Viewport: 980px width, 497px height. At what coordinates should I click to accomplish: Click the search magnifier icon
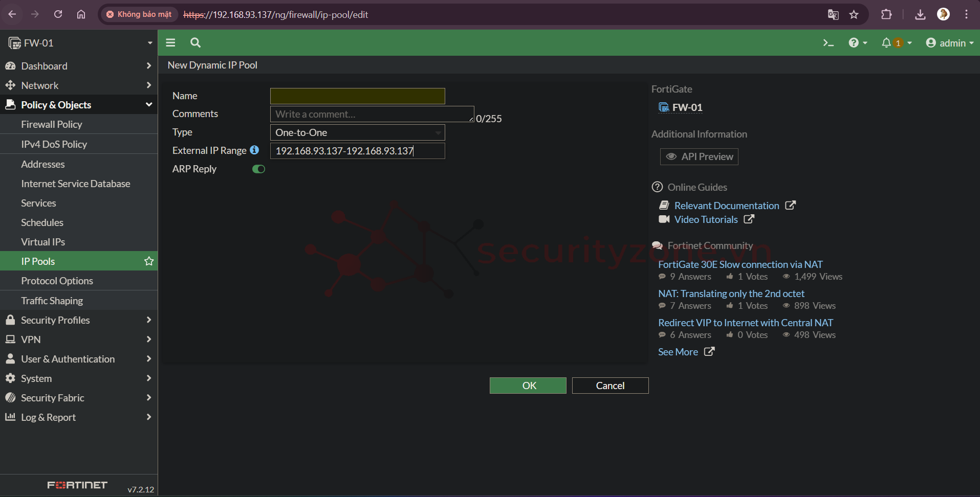pyautogui.click(x=195, y=43)
